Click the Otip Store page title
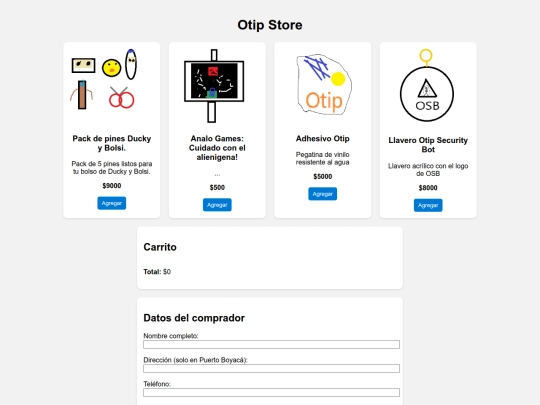Image resolution: width=540 pixels, height=405 pixels. [270, 25]
